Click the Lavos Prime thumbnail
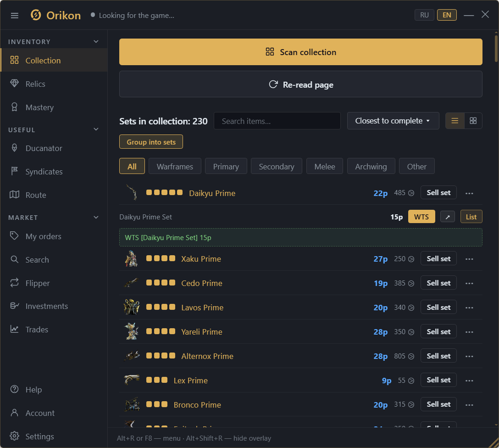 tap(132, 307)
